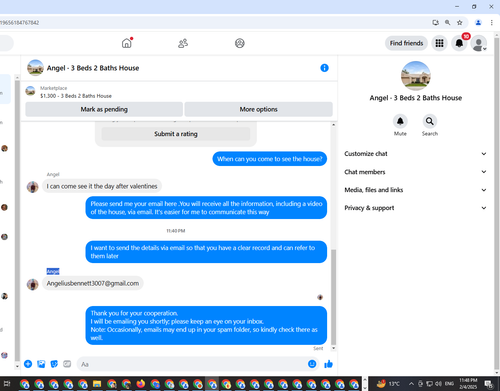The width and height of the screenshot is (500, 391).
Task: Click the large house photo in the side panel
Action: [416, 76]
